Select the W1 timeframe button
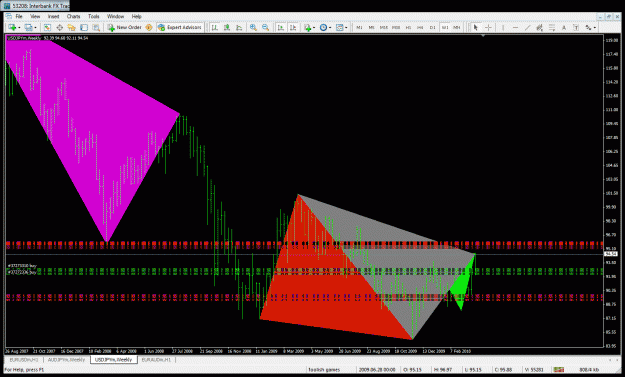Viewport: 625px width, 377px height. [445, 27]
